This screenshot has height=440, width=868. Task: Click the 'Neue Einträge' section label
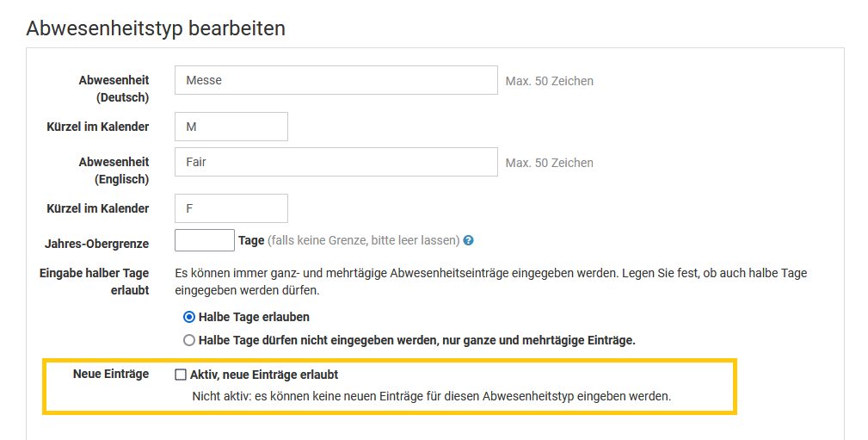[x=111, y=374]
